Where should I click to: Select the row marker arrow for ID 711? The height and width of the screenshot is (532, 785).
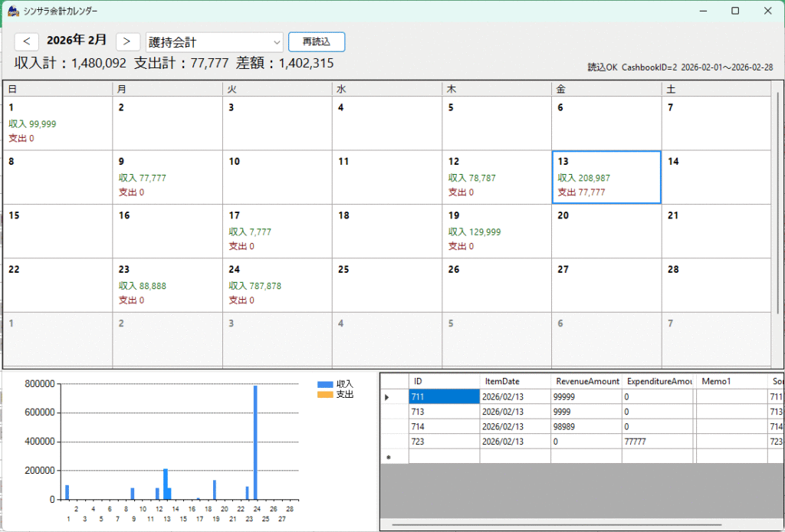[386, 397]
